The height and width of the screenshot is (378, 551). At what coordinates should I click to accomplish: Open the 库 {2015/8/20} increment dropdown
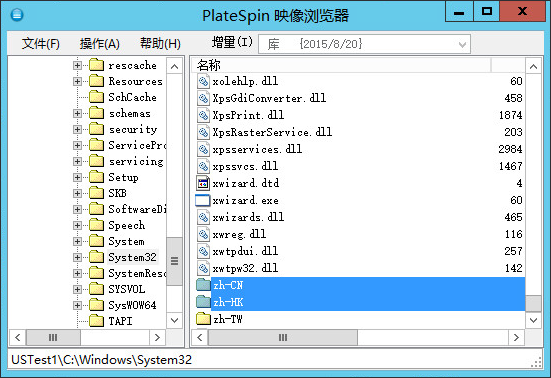point(364,44)
